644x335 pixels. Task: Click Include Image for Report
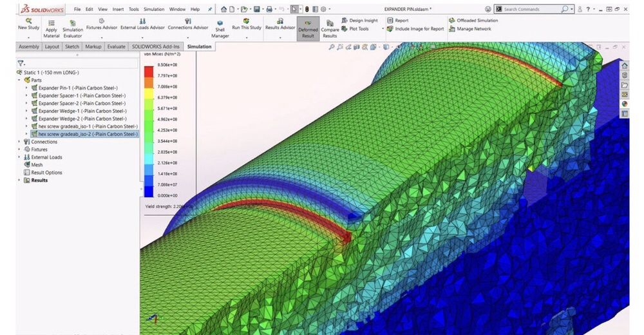pos(415,29)
